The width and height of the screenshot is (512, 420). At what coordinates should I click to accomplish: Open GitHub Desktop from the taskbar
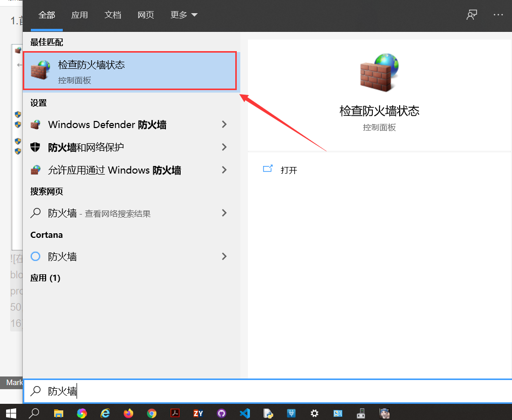click(x=221, y=413)
